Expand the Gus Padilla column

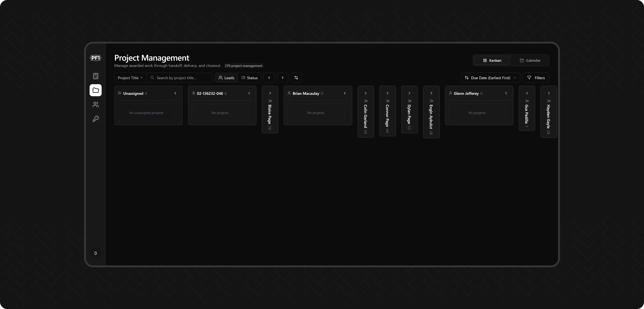pos(527,93)
